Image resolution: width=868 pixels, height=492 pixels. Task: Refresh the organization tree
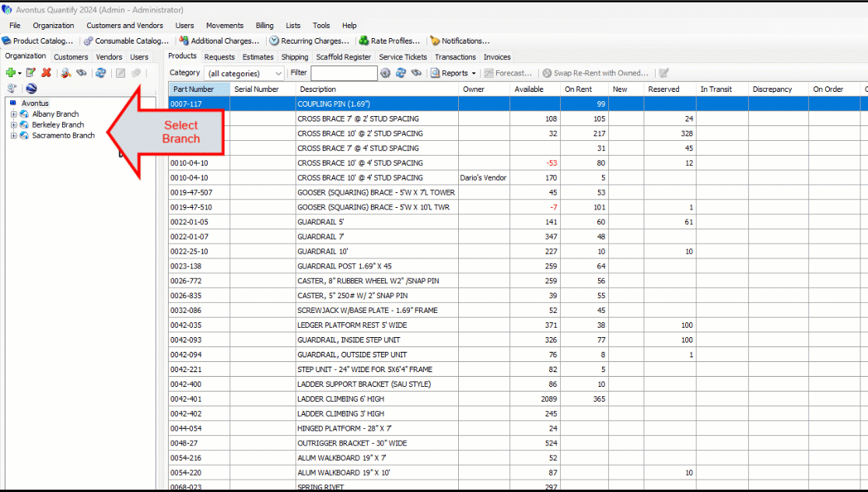pos(100,72)
